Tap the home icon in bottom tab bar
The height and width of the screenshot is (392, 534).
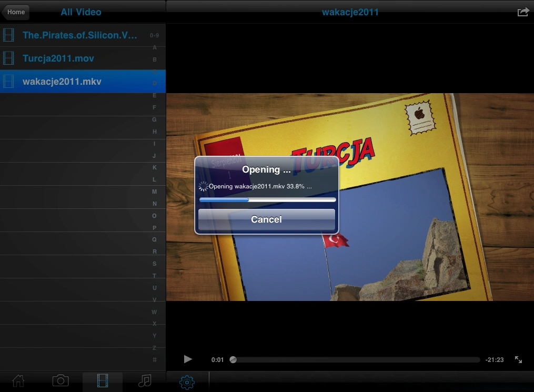pyautogui.click(x=18, y=381)
